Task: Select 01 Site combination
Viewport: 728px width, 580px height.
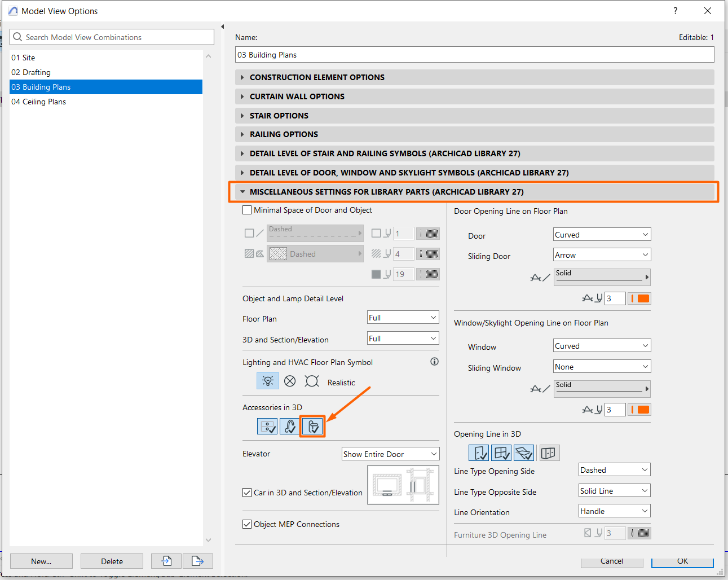Action: [x=106, y=58]
